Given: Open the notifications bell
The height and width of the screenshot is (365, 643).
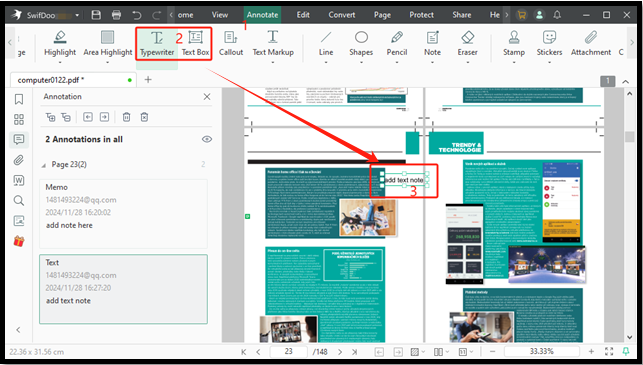Looking at the screenshot, I should [x=557, y=15].
